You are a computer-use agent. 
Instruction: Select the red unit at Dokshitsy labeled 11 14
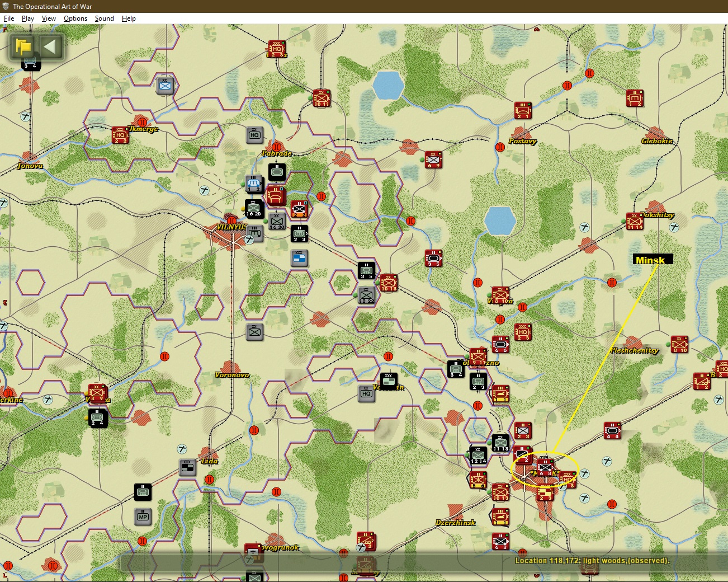coord(635,221)
